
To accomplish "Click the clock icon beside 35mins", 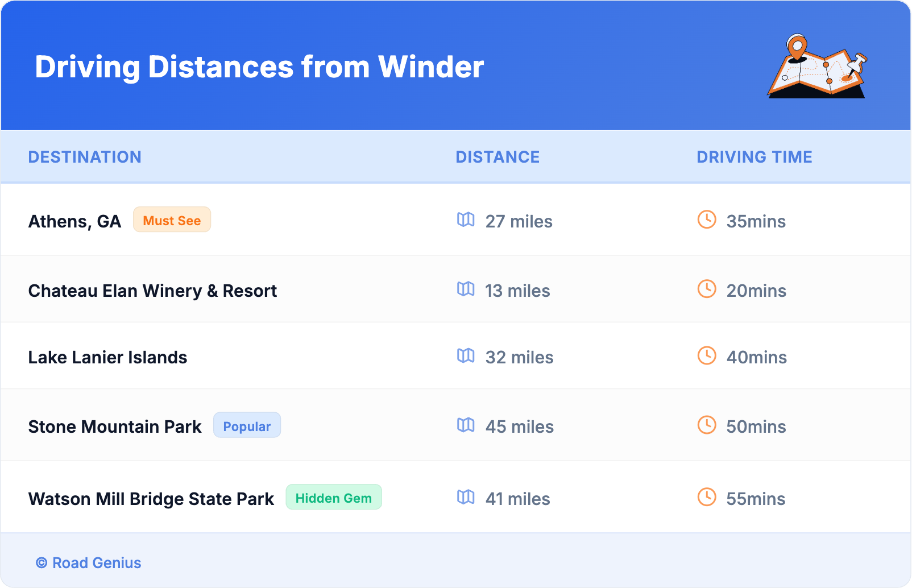I will click(x=707, y=220).
